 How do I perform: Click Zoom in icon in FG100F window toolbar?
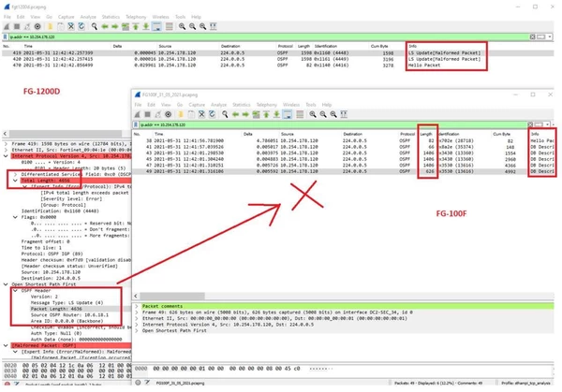point(313,114)
